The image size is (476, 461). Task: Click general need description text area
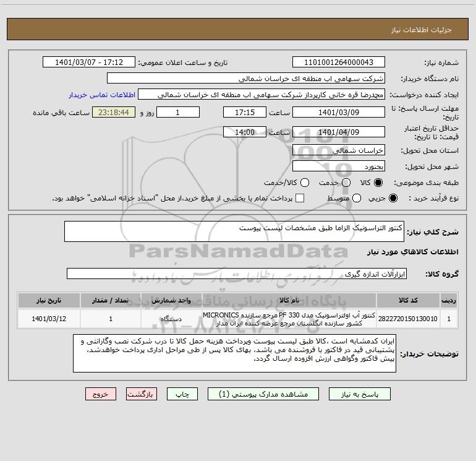234,231
